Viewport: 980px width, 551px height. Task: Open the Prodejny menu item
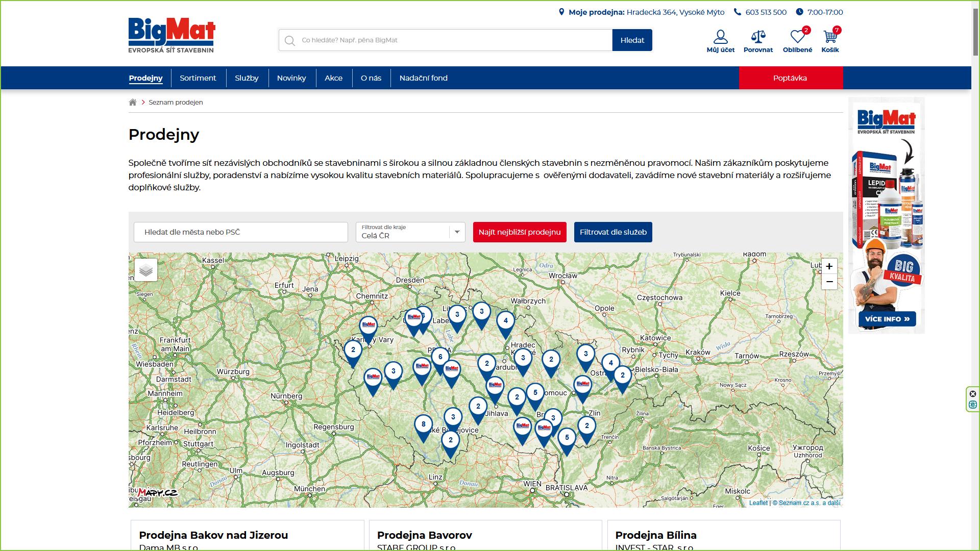[145, 78]
